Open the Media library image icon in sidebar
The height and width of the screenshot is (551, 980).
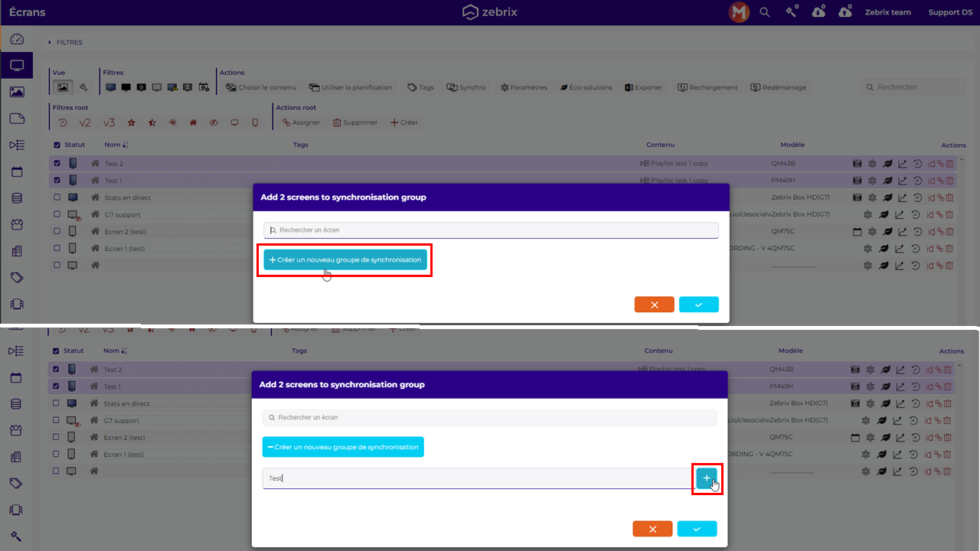[x=17, y=92]
